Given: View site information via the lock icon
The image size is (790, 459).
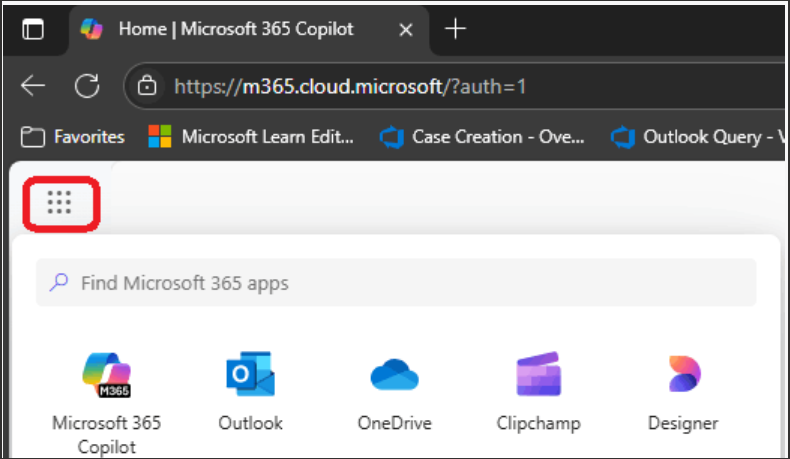Looking at the screenshot, I should pos(147,86).
